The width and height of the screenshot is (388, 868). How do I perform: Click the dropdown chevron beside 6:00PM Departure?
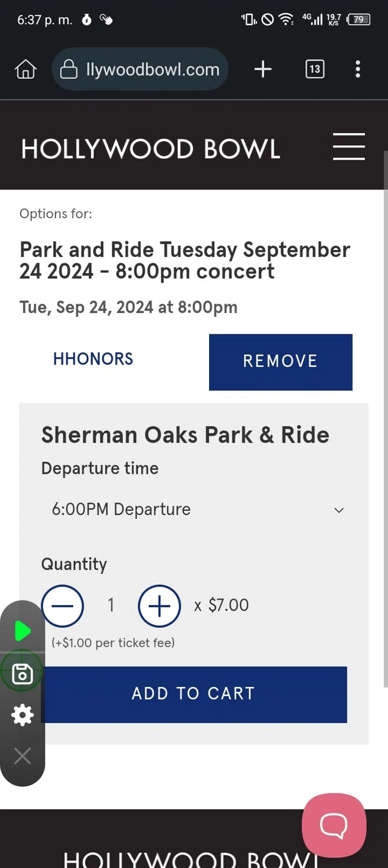click(339, 510)
